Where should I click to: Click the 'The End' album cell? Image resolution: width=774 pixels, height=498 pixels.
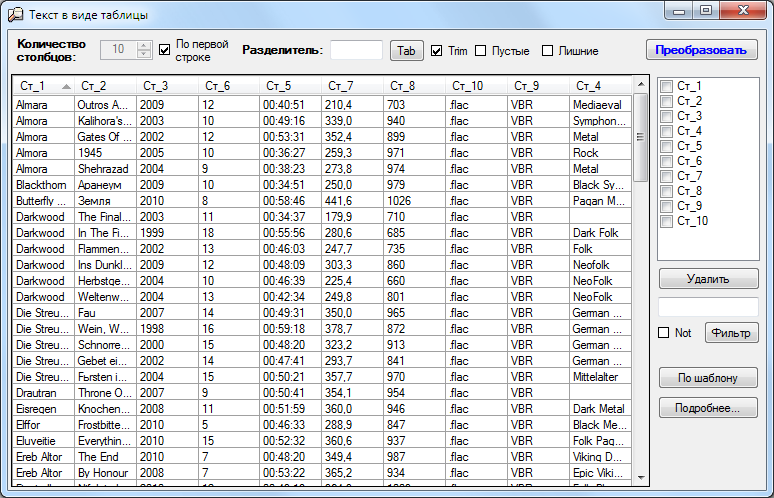[x=106, y=457]
